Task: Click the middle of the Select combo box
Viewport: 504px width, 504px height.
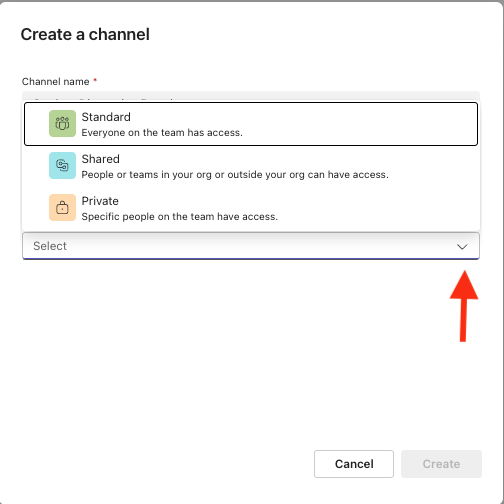Action: point(251,246)
